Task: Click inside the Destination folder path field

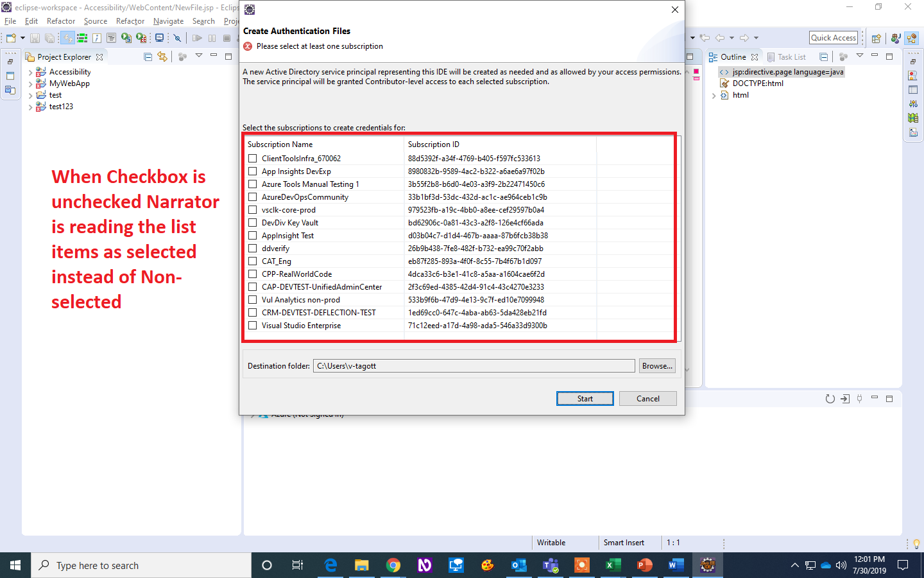Action: pyautogui.click(x=475, y=365)
